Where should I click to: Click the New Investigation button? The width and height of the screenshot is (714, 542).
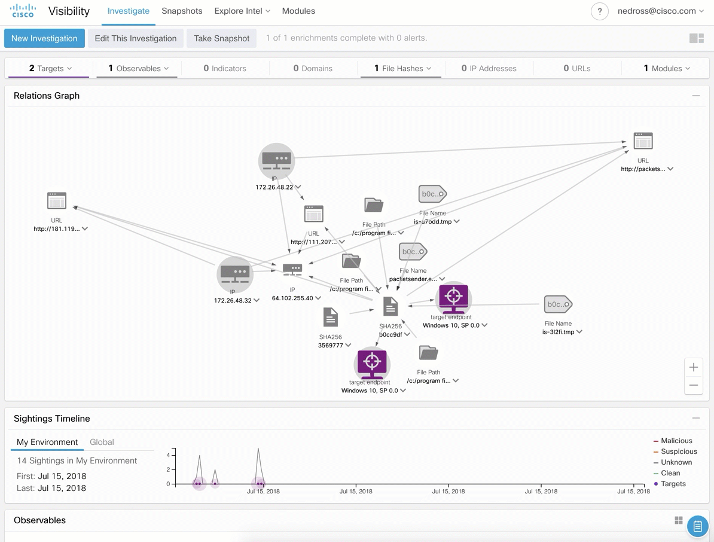(x=42, y=38)
